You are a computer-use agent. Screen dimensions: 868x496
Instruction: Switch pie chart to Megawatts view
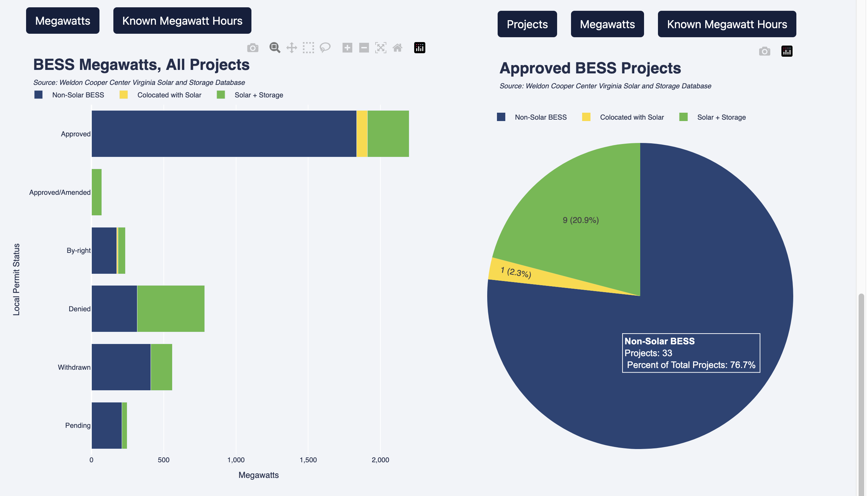607,24
